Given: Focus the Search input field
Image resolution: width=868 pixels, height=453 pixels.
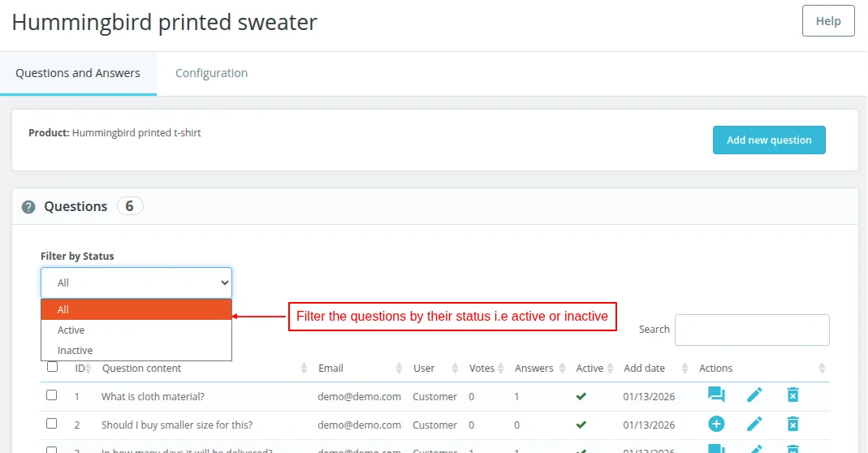Looking at the screenshot, I should point(752,330).
